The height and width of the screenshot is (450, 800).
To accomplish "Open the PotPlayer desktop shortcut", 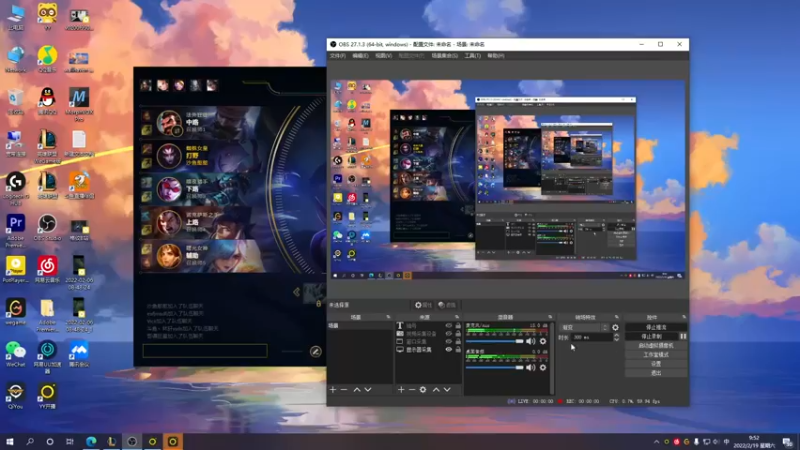I will (x=15, y=269).
